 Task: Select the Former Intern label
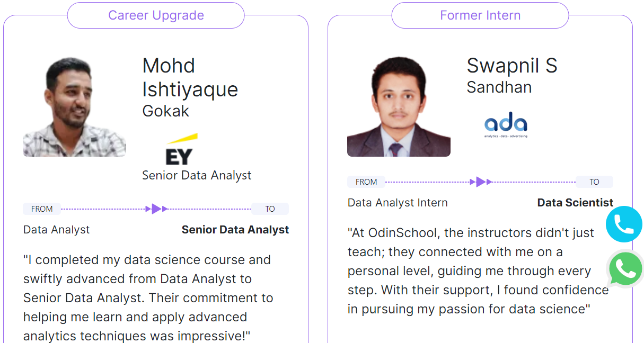[x=480, y=15]
